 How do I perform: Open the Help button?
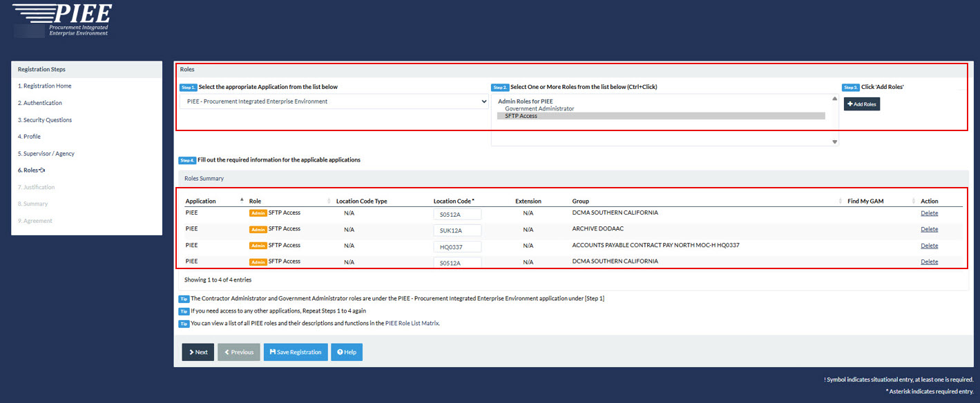(x=347, y=352)
